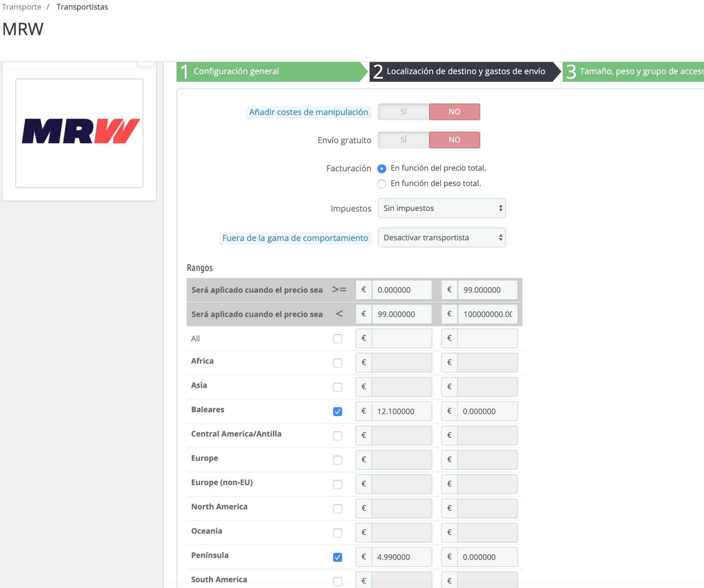Select 'En función del precio total' radio

(x=382, y=168)
